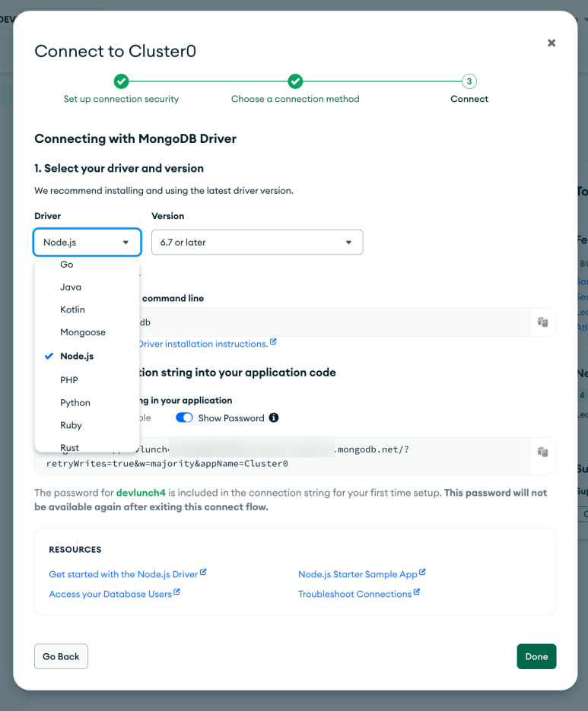Click the completed 'Set up connection security' step icon
Image resolution: width=588 pixels, height=711 pixels.
121,81
